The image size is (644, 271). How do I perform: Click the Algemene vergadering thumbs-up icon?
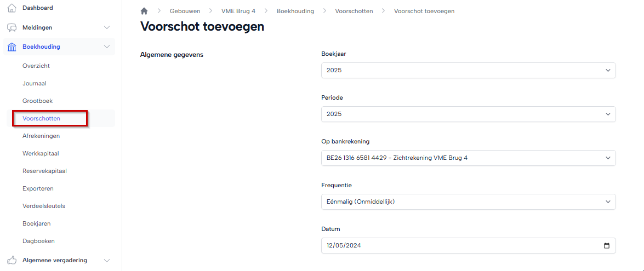pos(12,260)
